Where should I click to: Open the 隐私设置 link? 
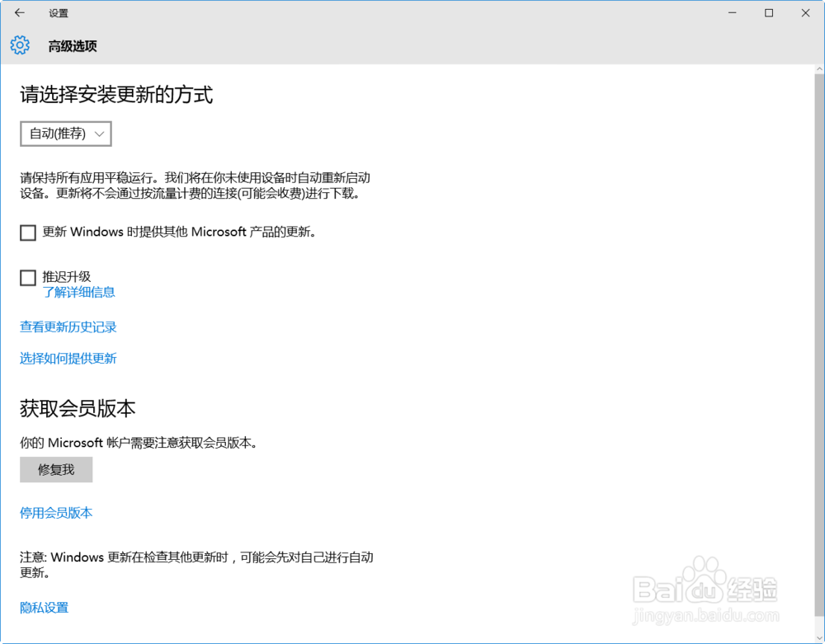45,608
